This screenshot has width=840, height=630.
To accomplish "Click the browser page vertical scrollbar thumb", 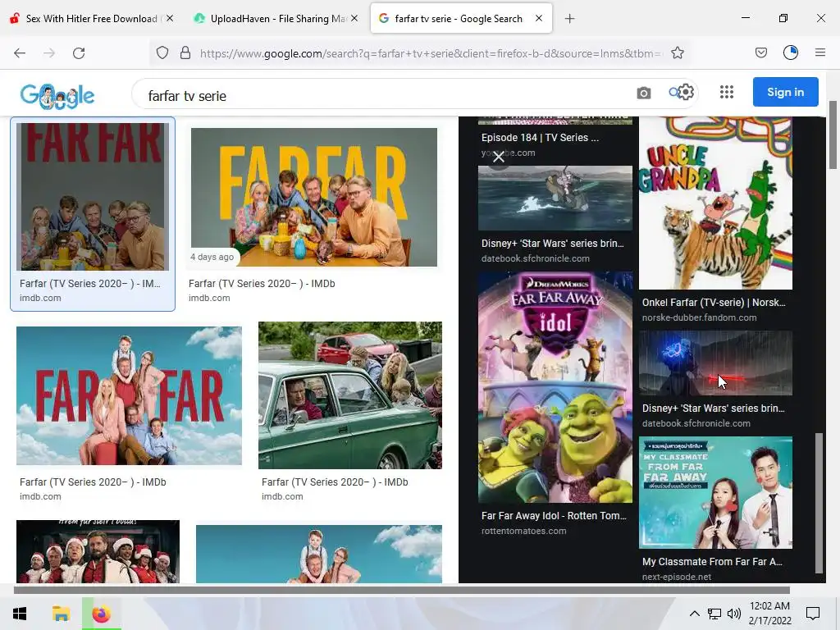I will pyautogui.click(x=833, y=135).
